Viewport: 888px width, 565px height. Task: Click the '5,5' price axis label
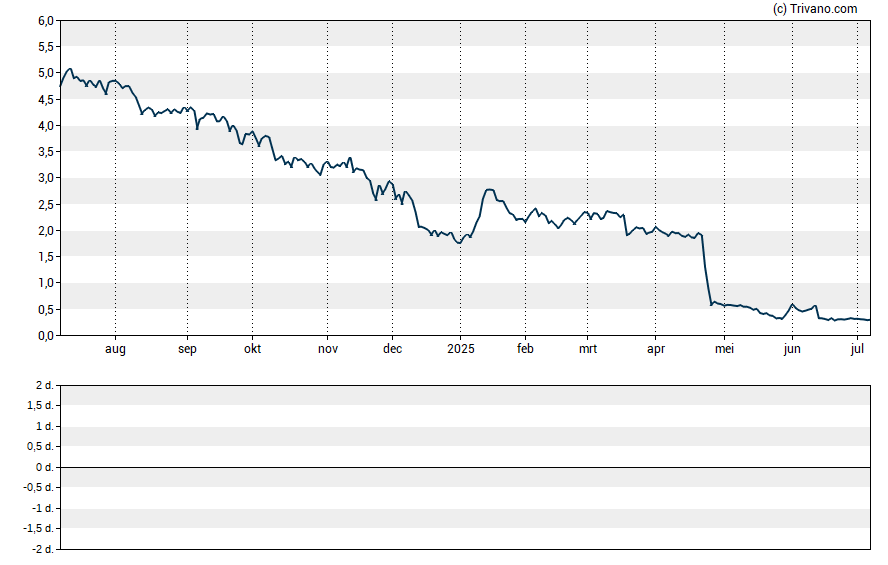tap(46, 47)
